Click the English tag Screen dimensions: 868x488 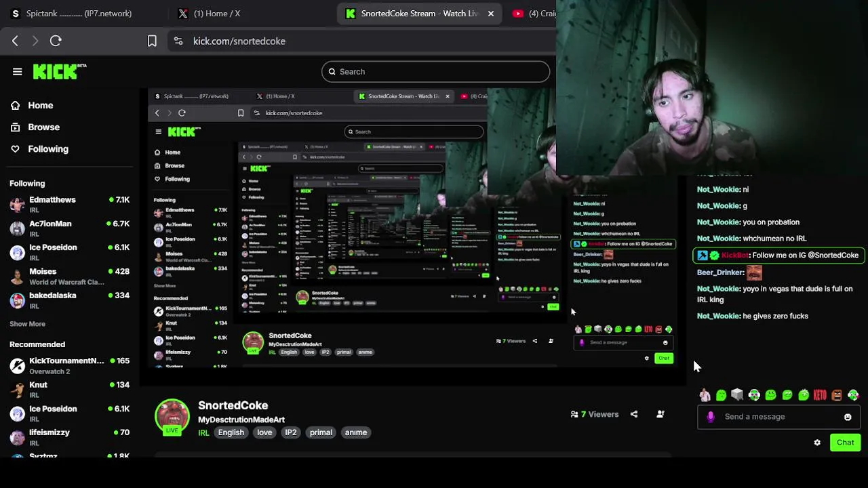tap(231, 432)
